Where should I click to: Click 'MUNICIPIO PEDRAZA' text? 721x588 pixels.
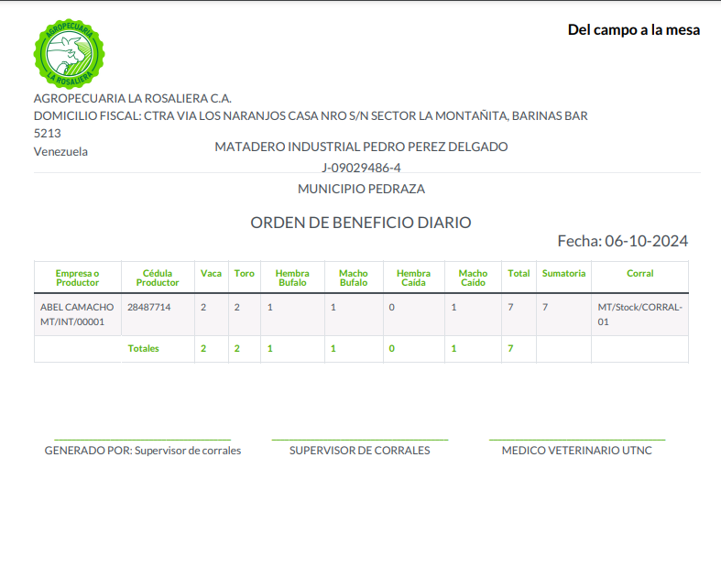[x=361, y=189]
